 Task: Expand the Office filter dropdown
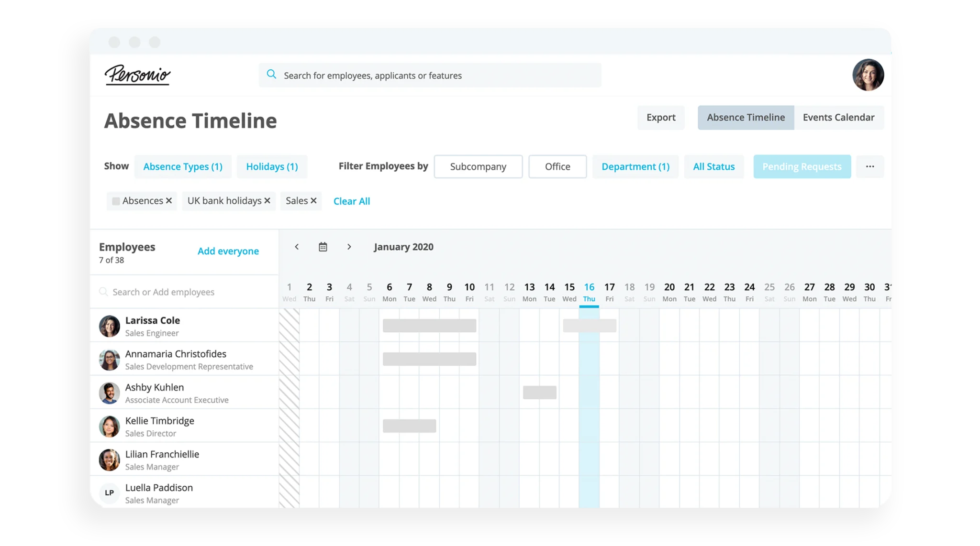point(557,166)
